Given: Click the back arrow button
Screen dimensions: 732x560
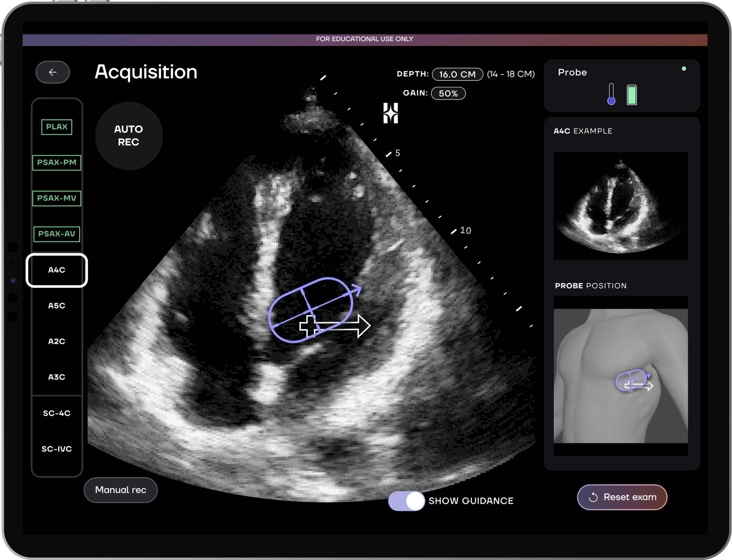Looking at the screenshot, I should pyautogui.click(x=53, y=72).
